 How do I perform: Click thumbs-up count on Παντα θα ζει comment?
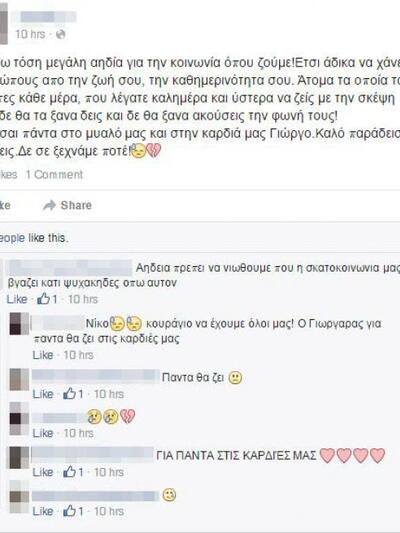click(x=73, y=394)
